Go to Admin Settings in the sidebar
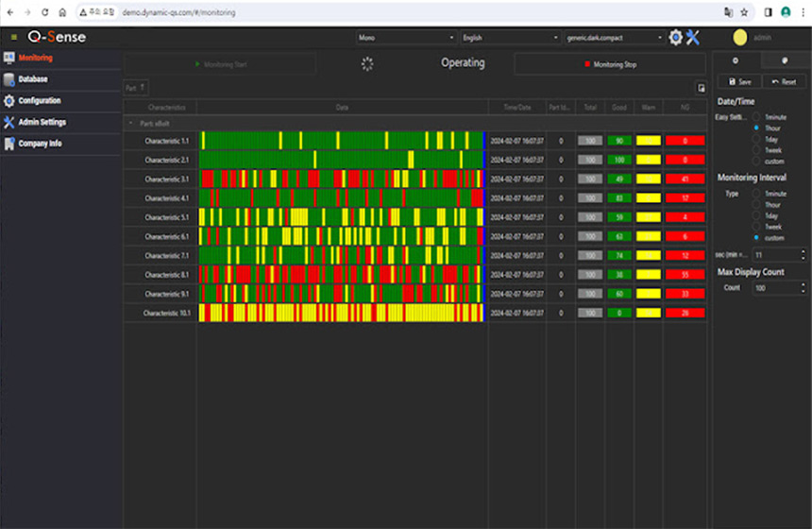The width and height of the screenshot is (812, 529). (x=42, y=122)
